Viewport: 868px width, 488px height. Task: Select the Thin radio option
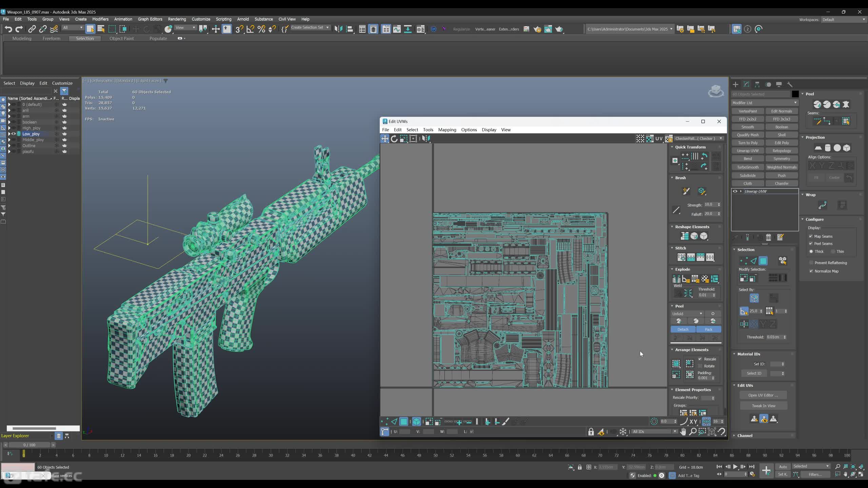coord(833,252)
